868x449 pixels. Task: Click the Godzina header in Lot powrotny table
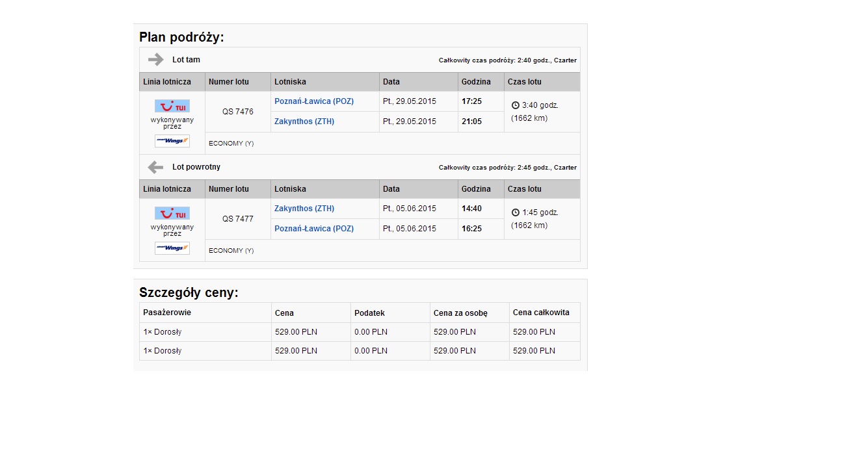coord(476,189)
